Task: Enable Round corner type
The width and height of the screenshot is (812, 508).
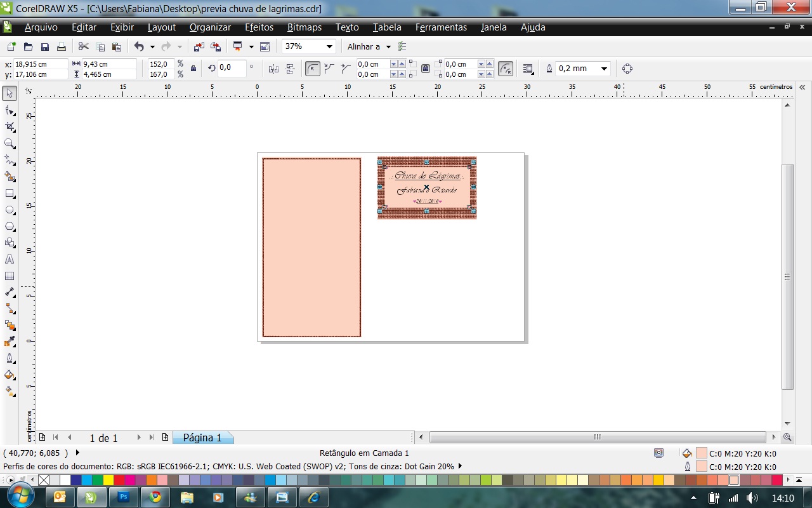Action: point(313,69)
